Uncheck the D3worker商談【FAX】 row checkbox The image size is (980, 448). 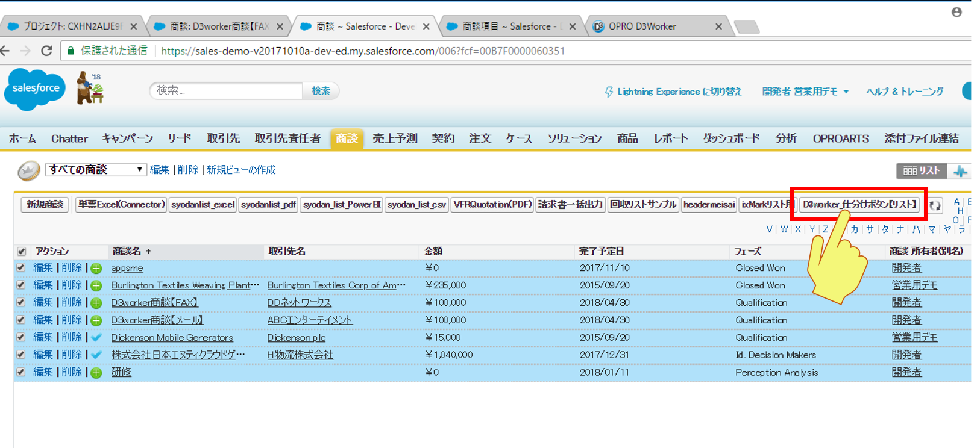pos(22,303)
